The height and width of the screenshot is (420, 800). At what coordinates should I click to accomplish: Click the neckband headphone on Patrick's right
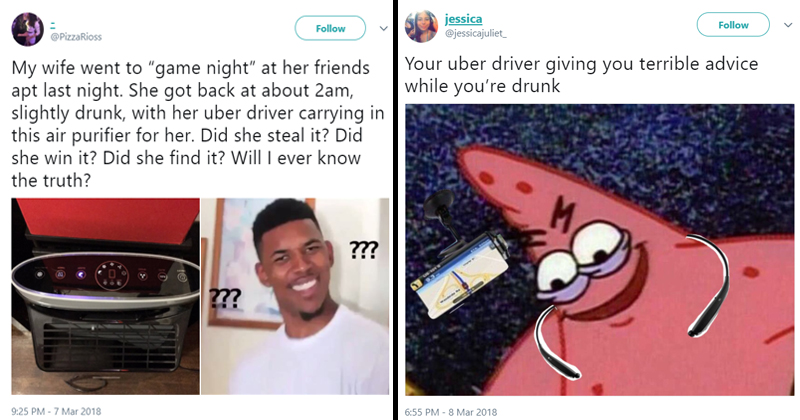coord(709,285)
